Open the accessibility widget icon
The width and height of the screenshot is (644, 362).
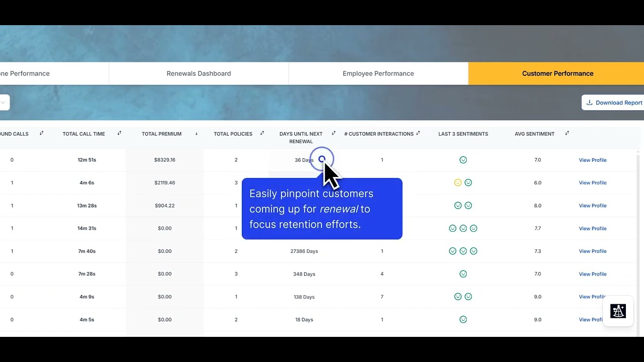[618, 311]
